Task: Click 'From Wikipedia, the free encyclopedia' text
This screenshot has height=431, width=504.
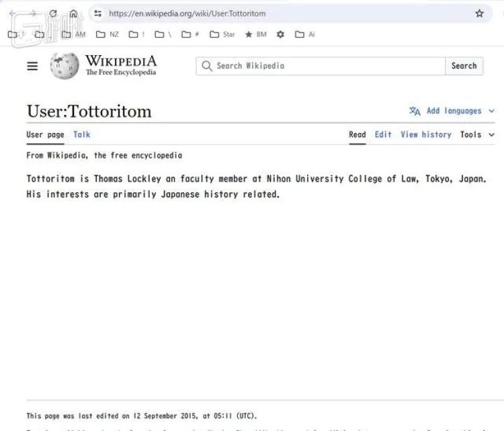Action: click(x=104, y=156)
